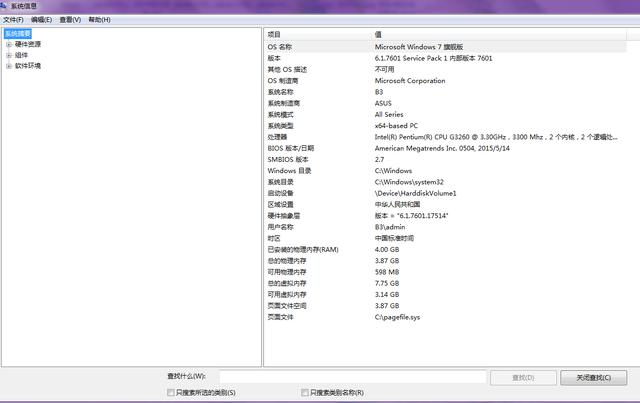Select the OS 名称 row
This screenshot has height=403, width=640.
click(445, 47)
